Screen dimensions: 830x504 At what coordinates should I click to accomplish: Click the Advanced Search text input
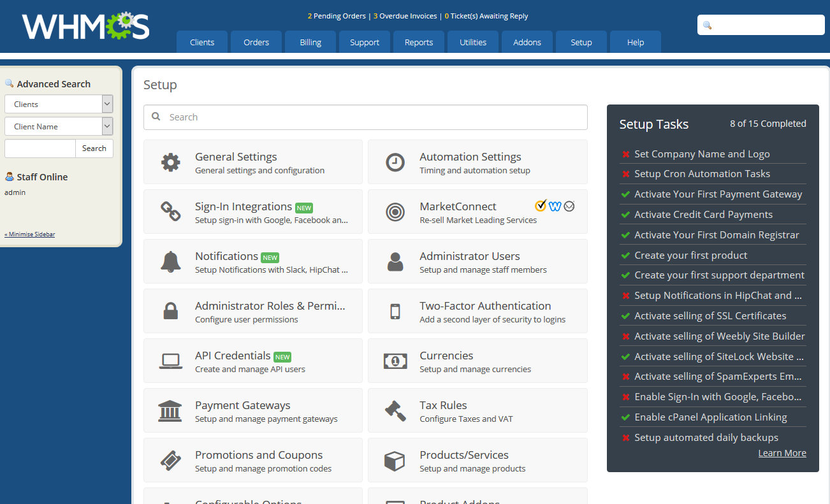[x=40, y=148]
